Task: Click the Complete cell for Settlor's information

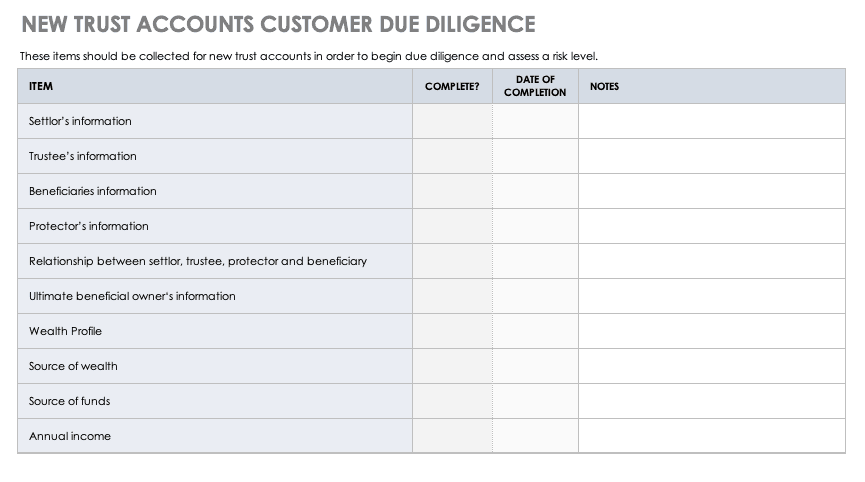Action: pos(452,121)
